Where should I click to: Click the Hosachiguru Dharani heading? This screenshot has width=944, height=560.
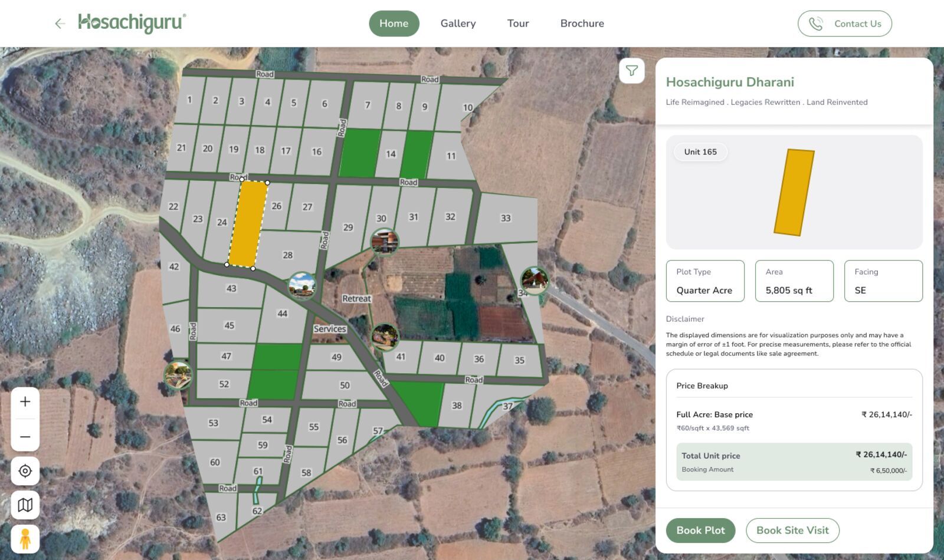pyautogui.click(x=730, y=83)
